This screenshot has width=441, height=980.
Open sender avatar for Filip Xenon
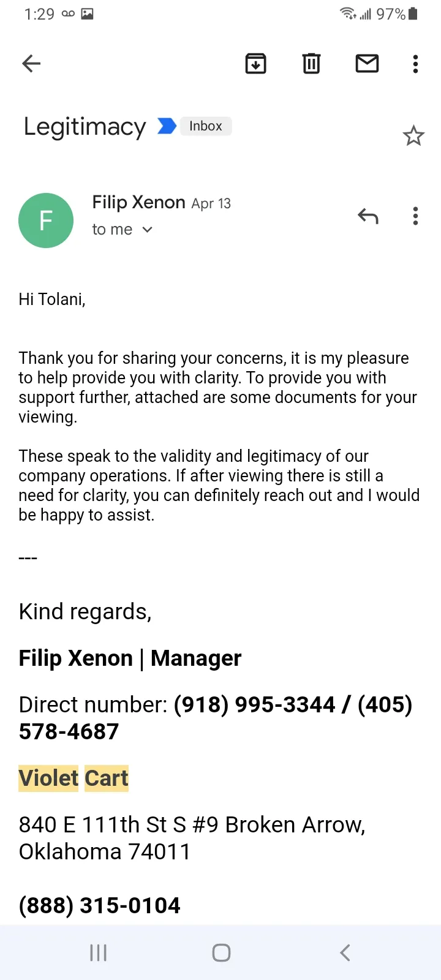point(46,221)
